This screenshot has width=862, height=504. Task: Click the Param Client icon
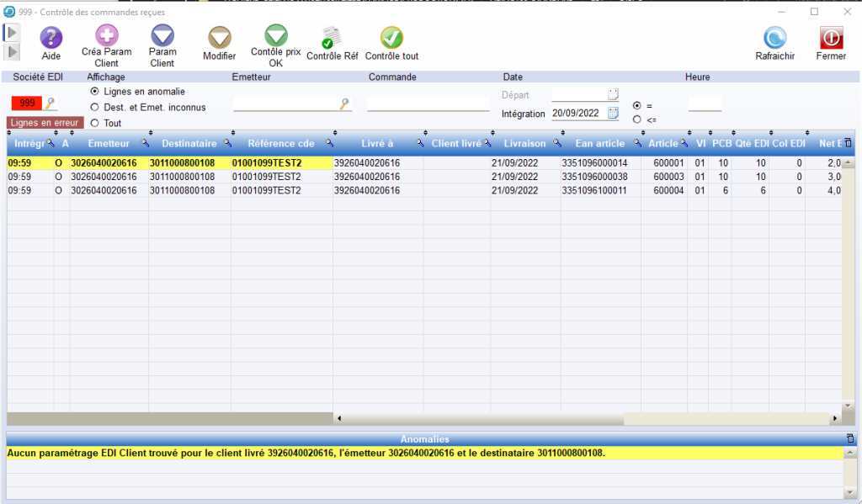click(162, 36)
